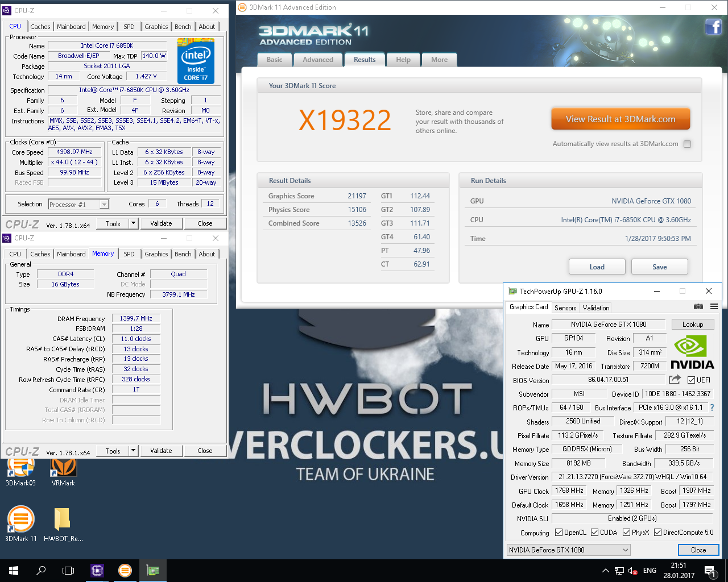Click the 3DMark 11 title bar app icon
728x582 pixels.
pos(242,7)
